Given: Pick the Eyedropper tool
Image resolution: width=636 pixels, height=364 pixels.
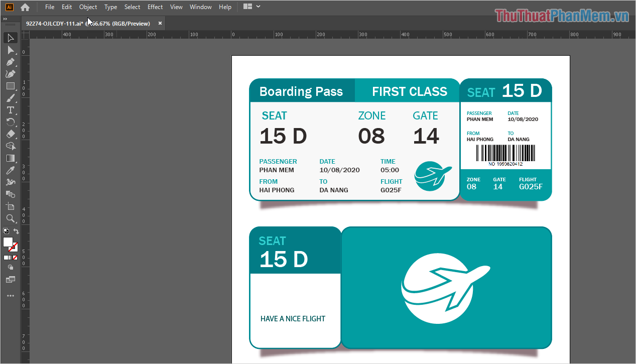Looking at the screenshot, I should (10, 170).
